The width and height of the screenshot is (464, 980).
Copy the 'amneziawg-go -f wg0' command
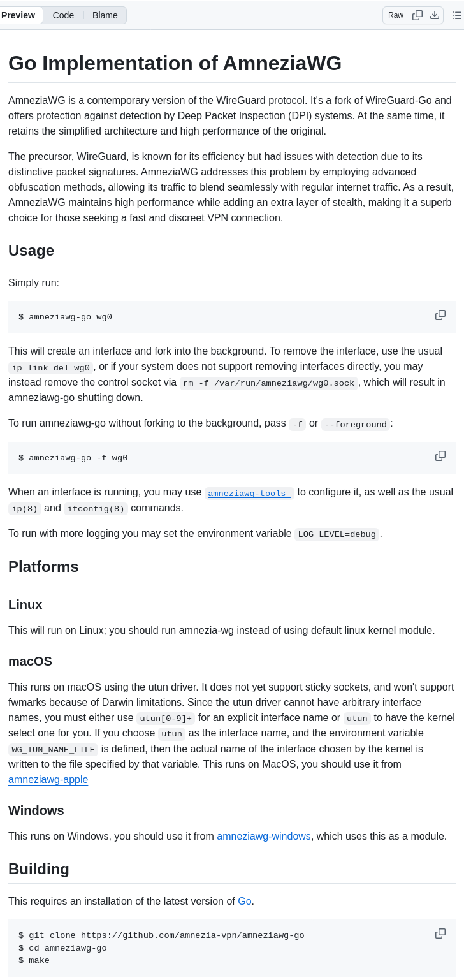[x=440, y=456]
